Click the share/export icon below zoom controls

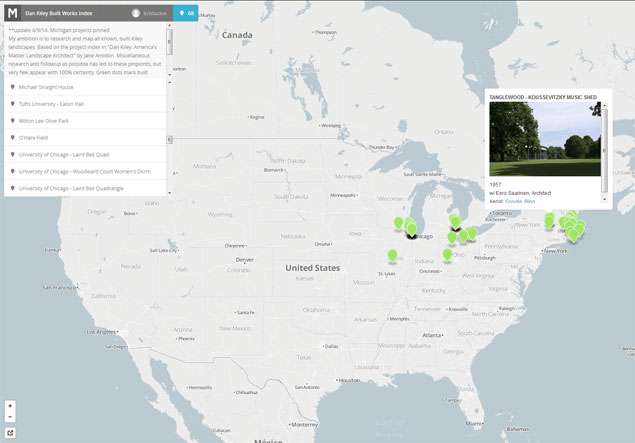pos(10,433)
